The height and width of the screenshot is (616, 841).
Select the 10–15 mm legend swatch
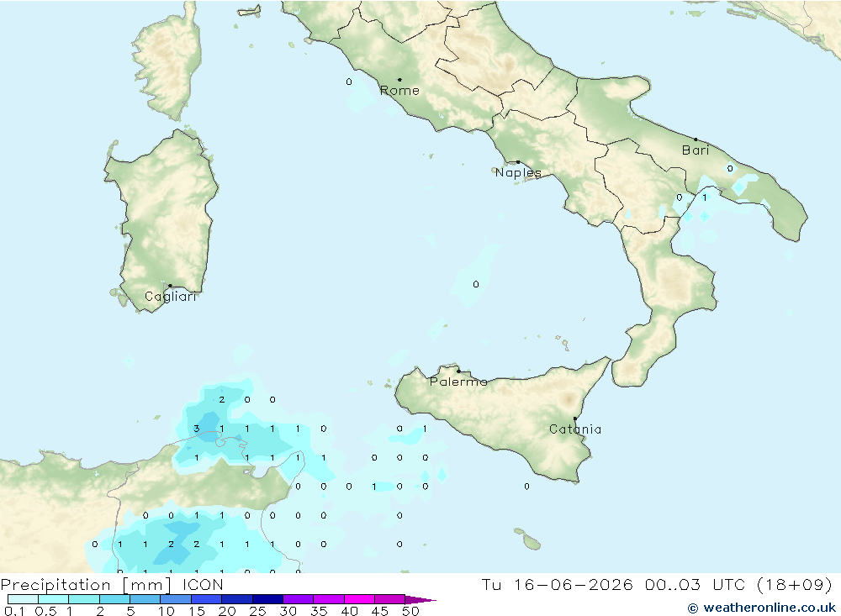coord(176,599)
